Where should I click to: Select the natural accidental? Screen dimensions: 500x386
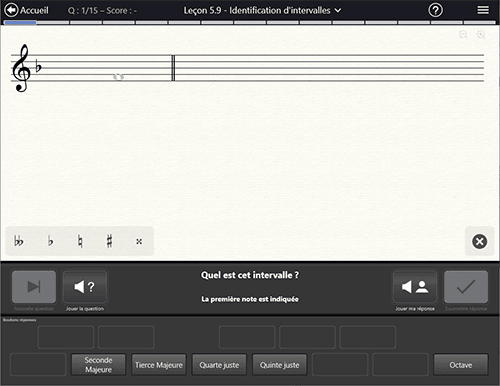coord(80,241)
